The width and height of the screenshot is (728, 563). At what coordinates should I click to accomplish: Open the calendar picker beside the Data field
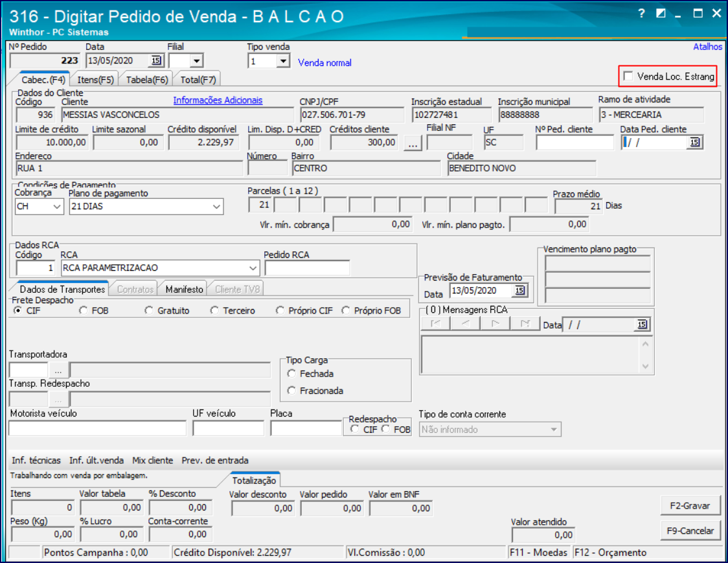click(156, 60)
